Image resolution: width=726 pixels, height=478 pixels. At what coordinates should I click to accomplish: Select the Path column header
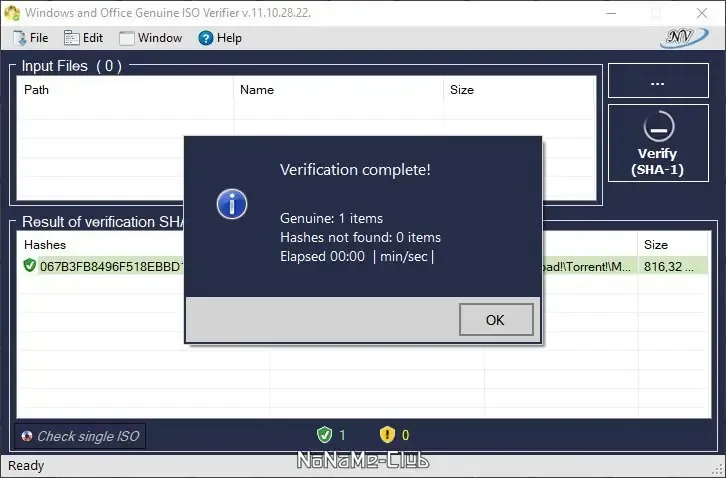(x=125, y=90)
